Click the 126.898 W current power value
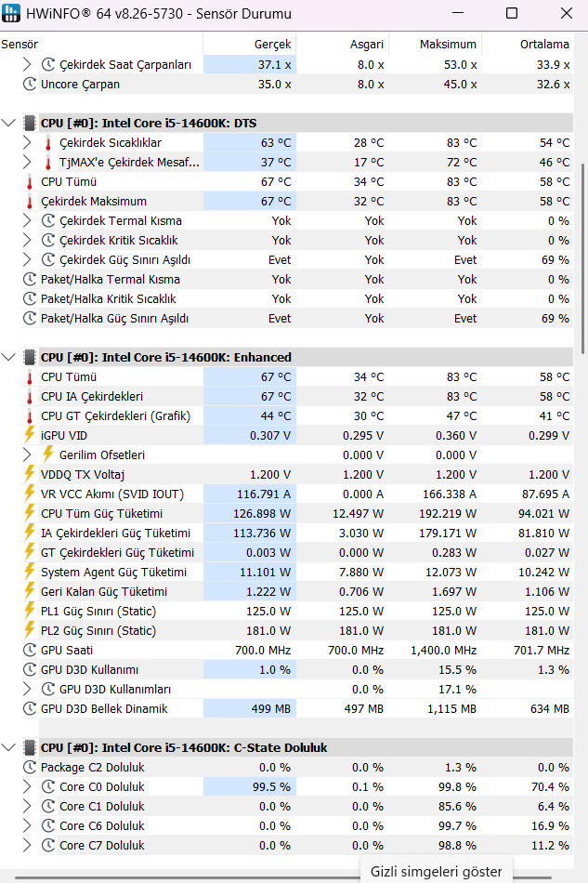Image resolution: width=588 pixels, height=883 pixels. 262,514
